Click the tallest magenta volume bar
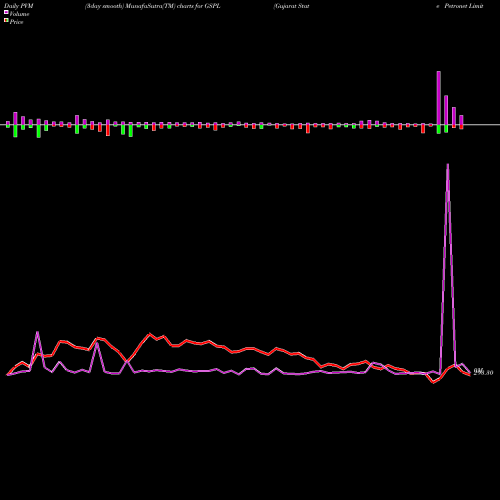The height and width of the screenshot is (500, 500). (439, 98)
